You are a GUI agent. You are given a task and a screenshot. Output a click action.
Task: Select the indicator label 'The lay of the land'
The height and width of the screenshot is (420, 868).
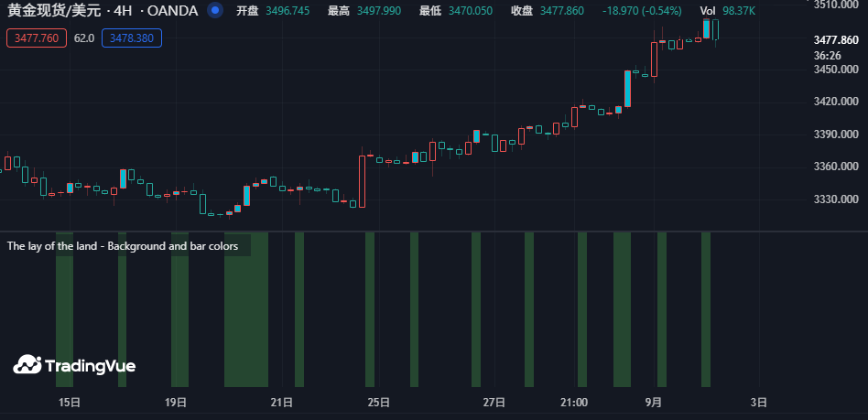123,246
